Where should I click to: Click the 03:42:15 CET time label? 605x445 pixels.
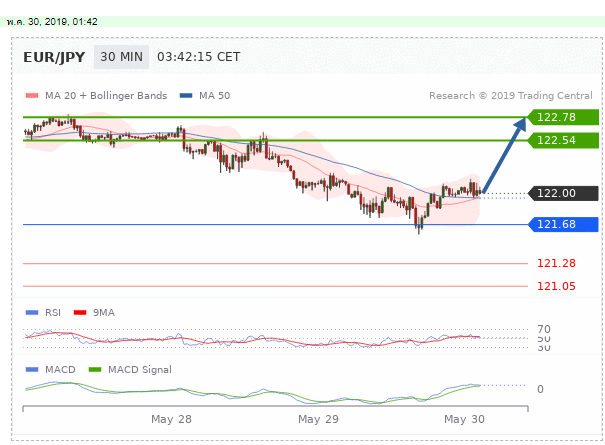(198, 57)
